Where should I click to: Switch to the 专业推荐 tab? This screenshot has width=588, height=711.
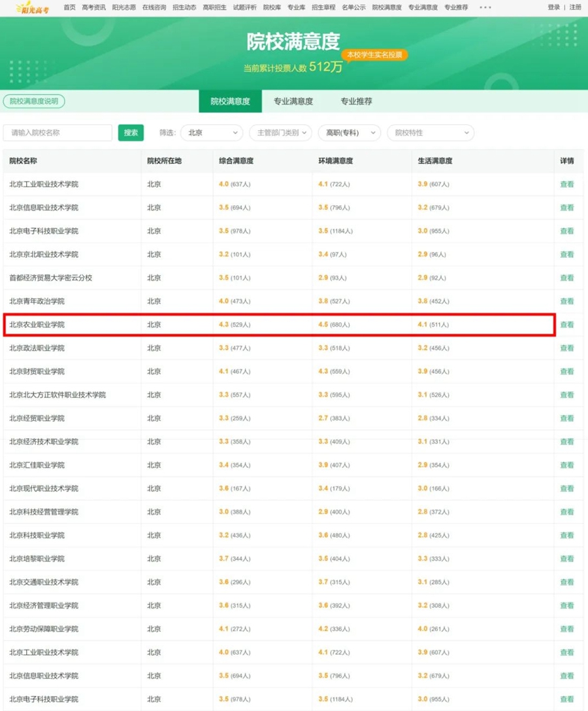pos(356,101)
